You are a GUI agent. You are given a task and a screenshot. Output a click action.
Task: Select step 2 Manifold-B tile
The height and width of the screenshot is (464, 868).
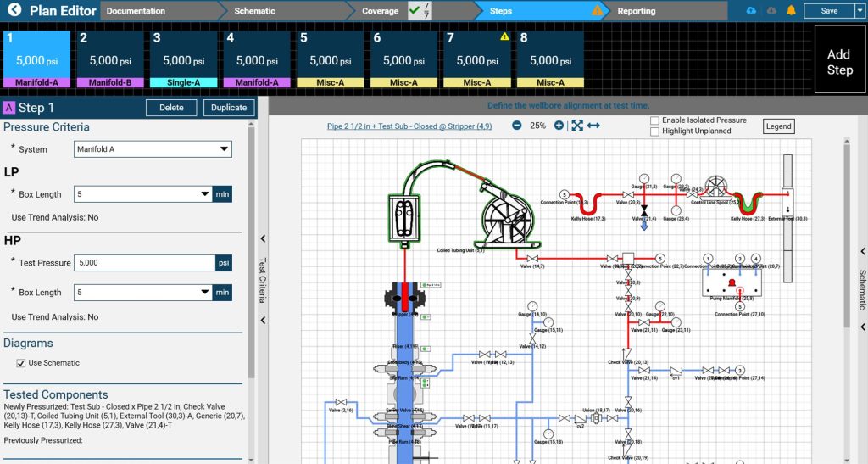(110, 59)
